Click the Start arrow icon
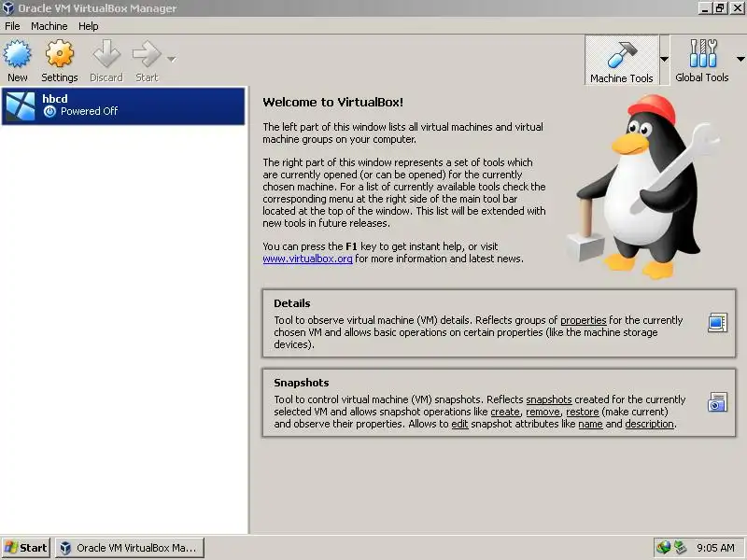Viewport: 747px width, 560px height. [147, 53]
